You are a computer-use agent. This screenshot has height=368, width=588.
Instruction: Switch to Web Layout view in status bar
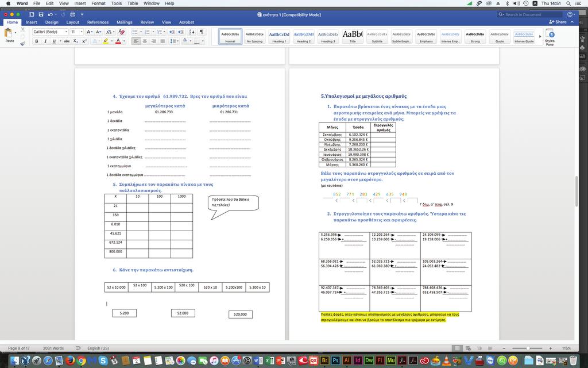point(467,348)
